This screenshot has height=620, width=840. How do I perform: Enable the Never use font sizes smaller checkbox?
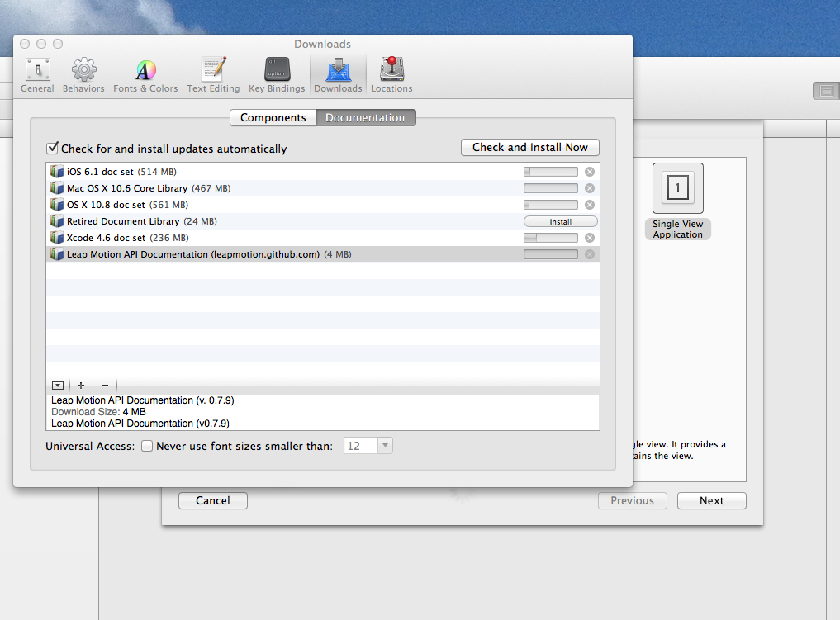point(147,446)
